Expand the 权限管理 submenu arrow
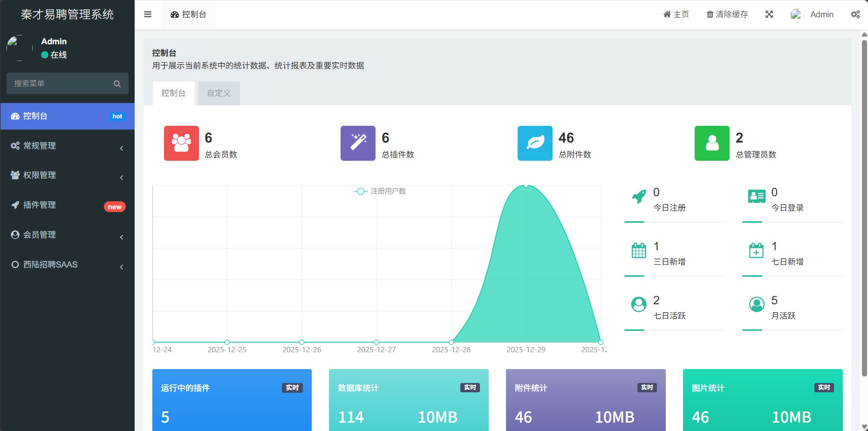Image resolution: width=868 pixels, height=431 pixels. [x=122, y=178]
